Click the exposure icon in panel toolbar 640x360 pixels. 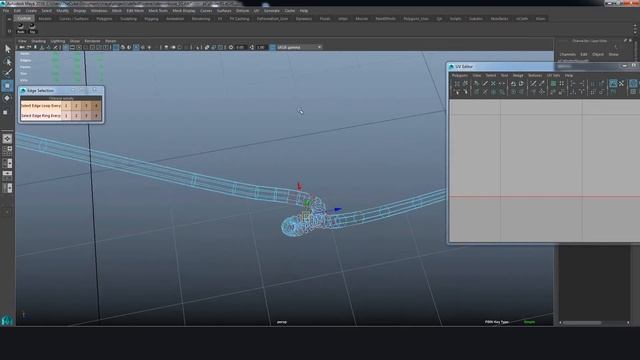(x=231, y=47)
